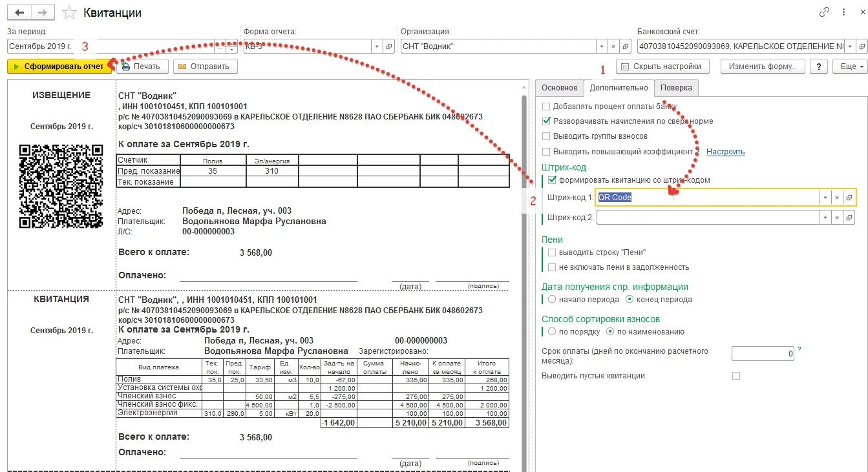Click the QR code image in ИЗВЕЩЕНИЕ
Screen dimensions: 868x472
tap(61, 187)
